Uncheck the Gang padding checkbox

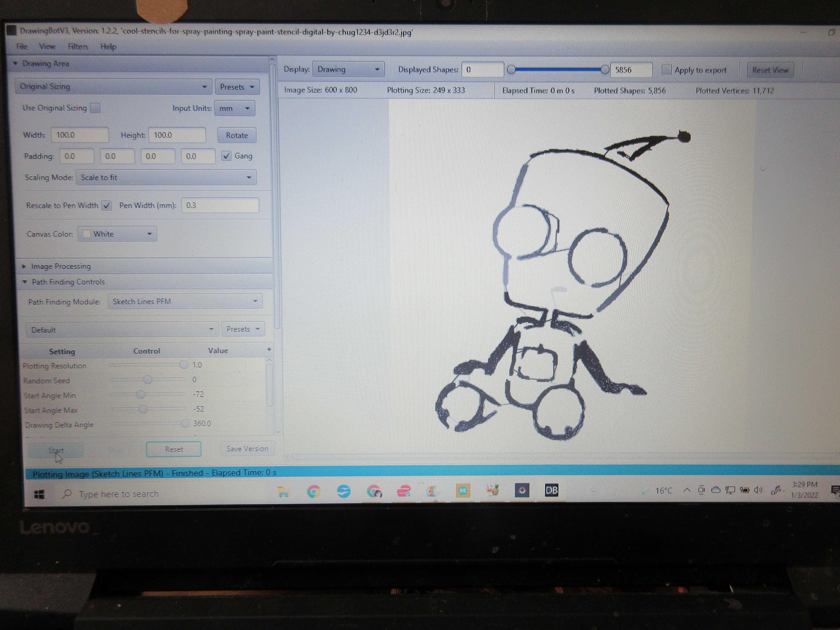point(226,156)
